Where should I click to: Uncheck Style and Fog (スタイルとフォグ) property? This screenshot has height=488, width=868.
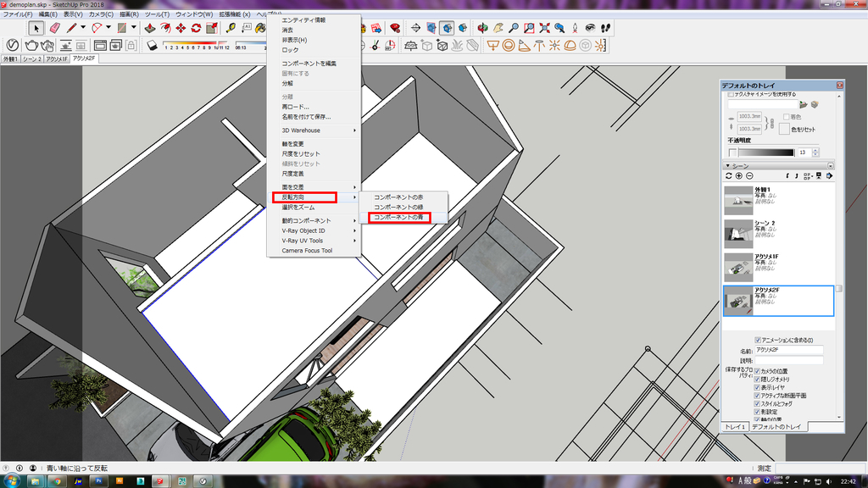click(x=757, y=404)
